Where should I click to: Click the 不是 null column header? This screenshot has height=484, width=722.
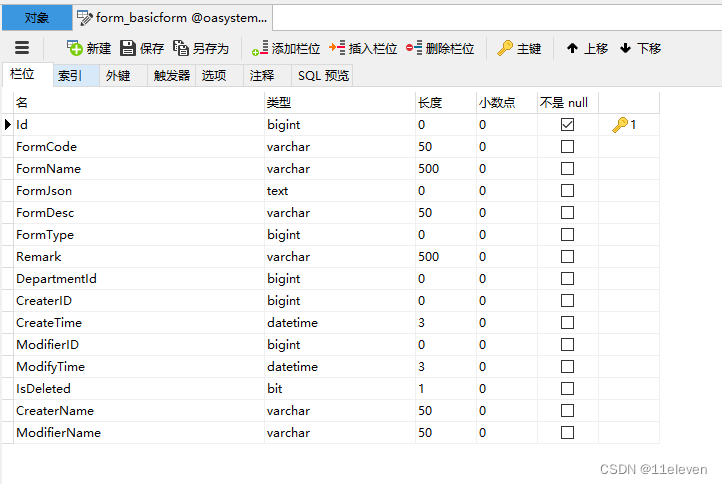coord(568,102)
